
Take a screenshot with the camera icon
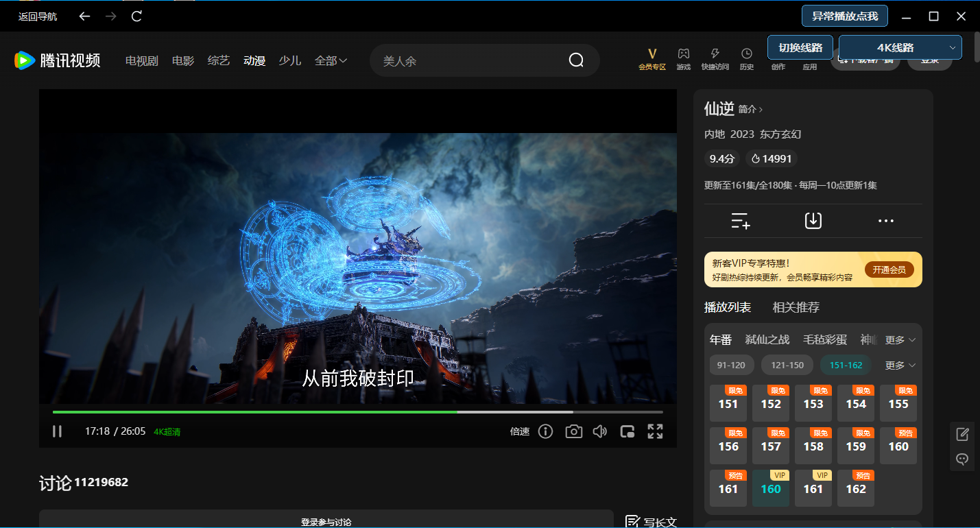point(573,431)
